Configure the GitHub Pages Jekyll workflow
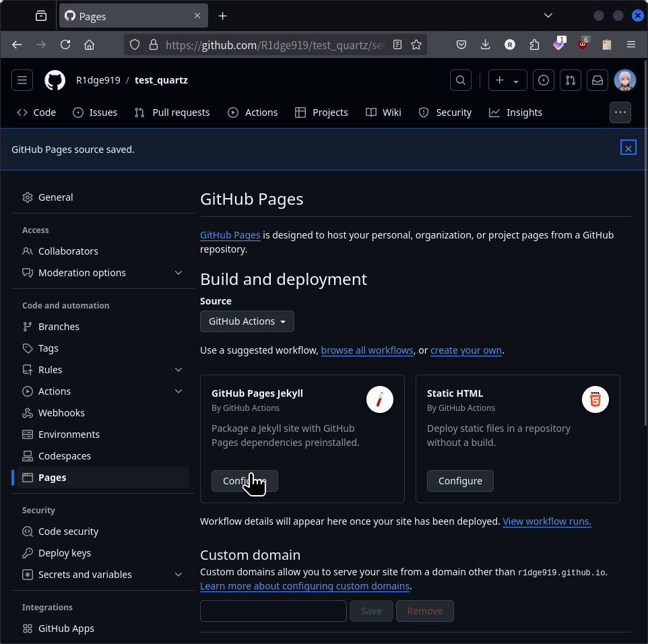The height and width of the screenshot is (644, 648). [245, 481]
